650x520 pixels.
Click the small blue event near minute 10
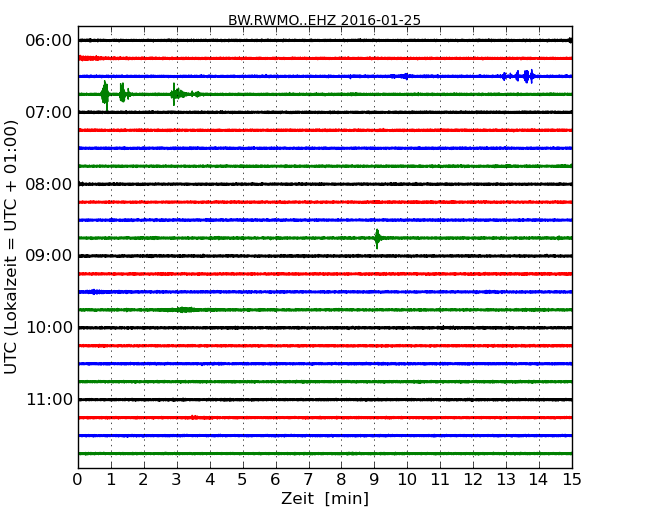pyautogui.click(x=403, y=76)
